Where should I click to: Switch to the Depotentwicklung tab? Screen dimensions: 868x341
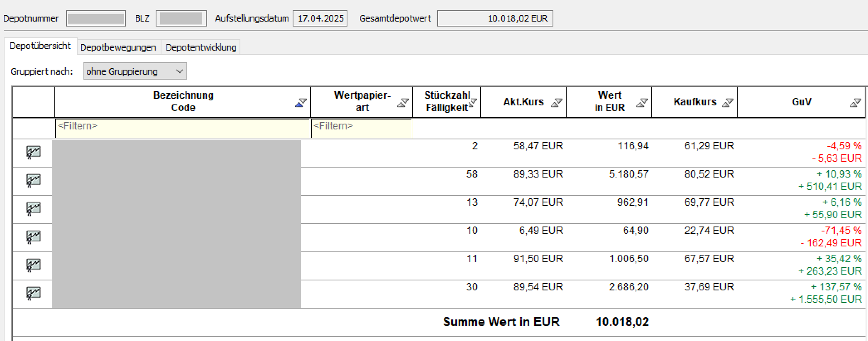201,47
